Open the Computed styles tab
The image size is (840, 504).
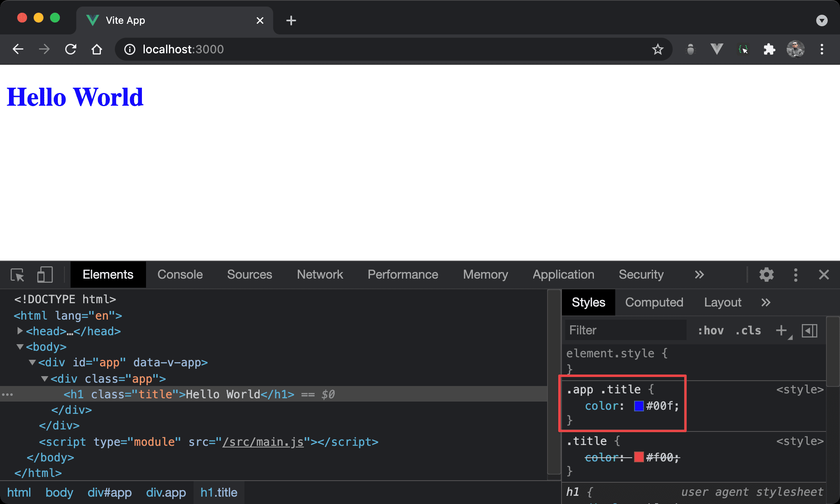pyautogui.click(x=654, y=302)
